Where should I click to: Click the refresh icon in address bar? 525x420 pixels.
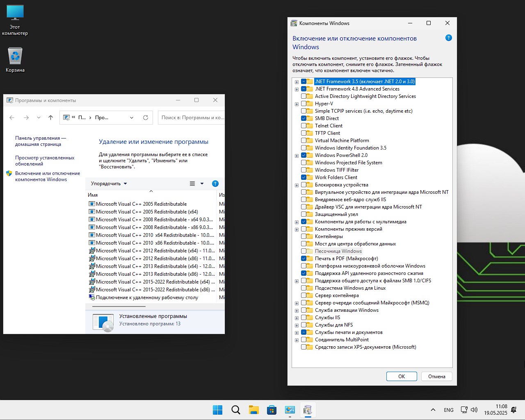click(145, 118)
